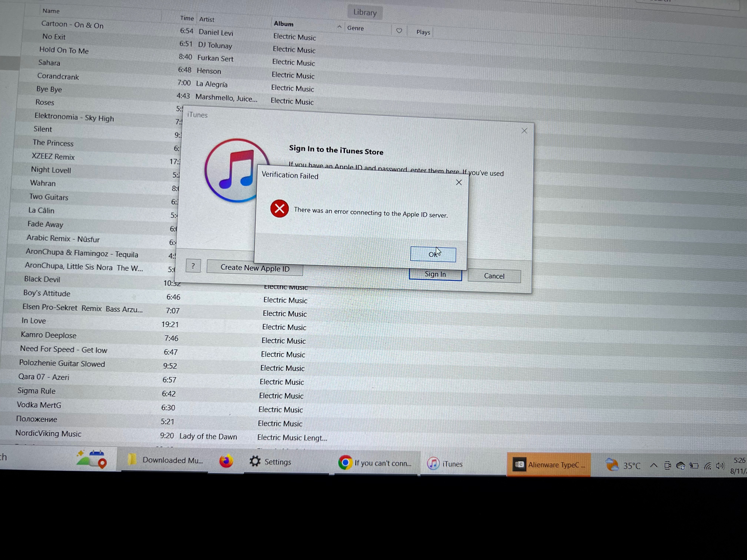Click the Cancel button in sign-in dialog
This screenshot has width=747, height=560.
pos(494,276)
